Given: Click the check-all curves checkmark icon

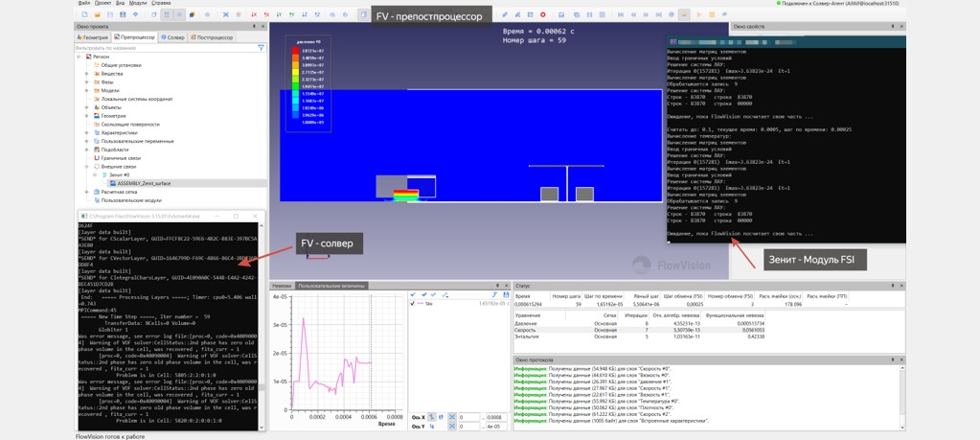Looking at the screenshot, I should point(413,294).
